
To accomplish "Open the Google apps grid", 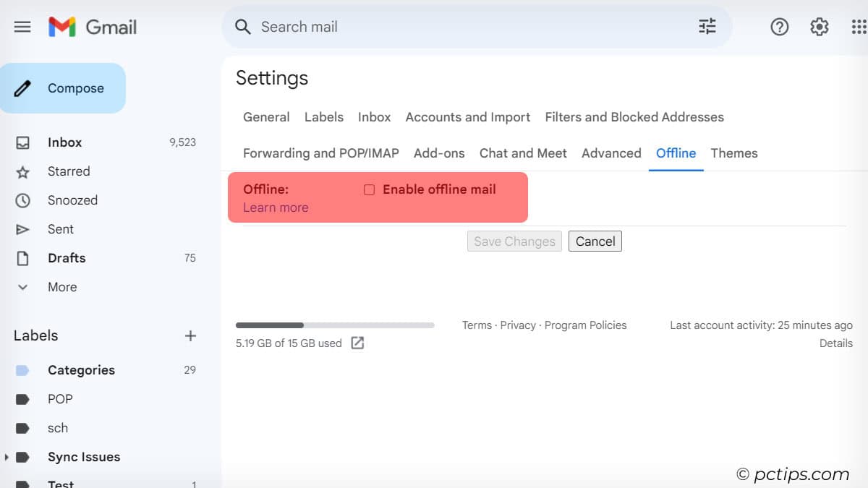I will pos(859,27).
